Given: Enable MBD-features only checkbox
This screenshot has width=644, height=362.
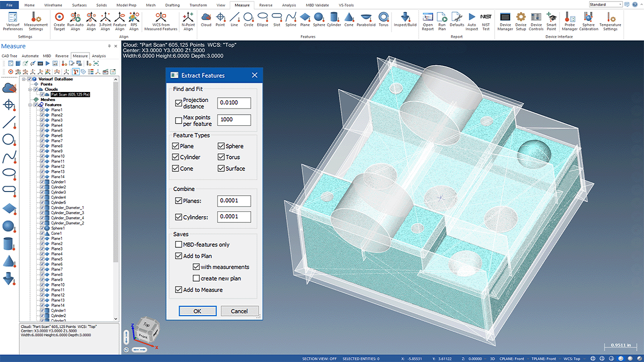Looking at the screenshot, I should [x=179, y=245].
